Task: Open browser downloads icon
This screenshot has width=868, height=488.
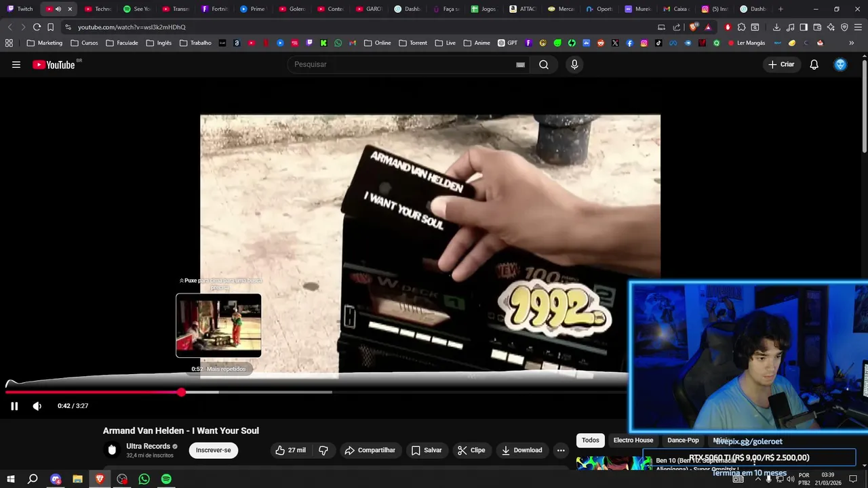Action: [x=776, y=27]
